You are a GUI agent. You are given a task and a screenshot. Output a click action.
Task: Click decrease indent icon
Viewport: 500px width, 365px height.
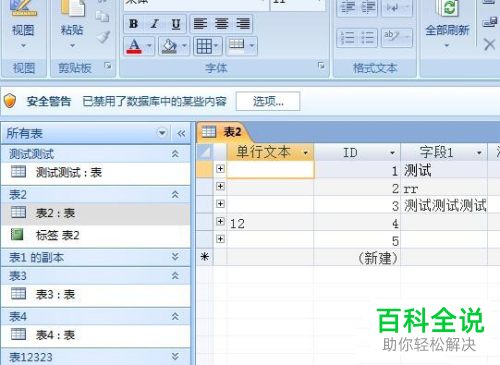click(347, 7)
